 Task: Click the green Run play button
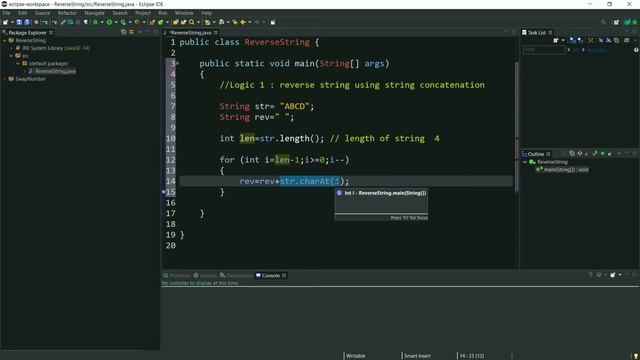pos(109,22)
